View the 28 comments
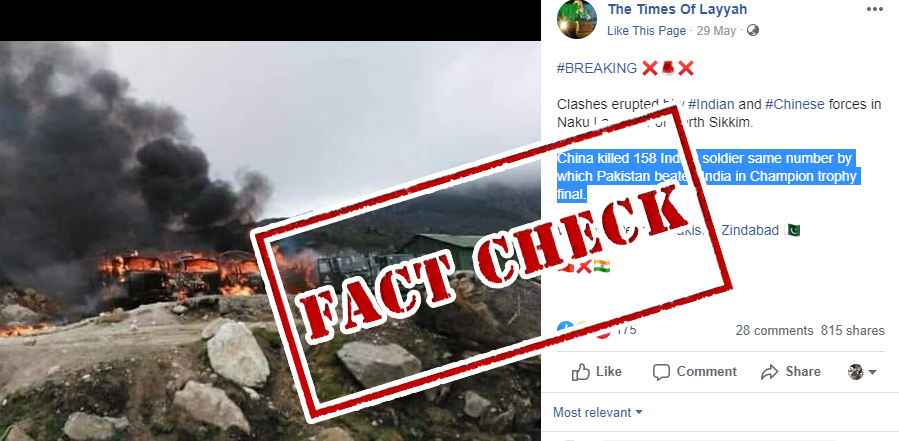The width and height of the screenshot is (899, 441). [x=775, y=331]
